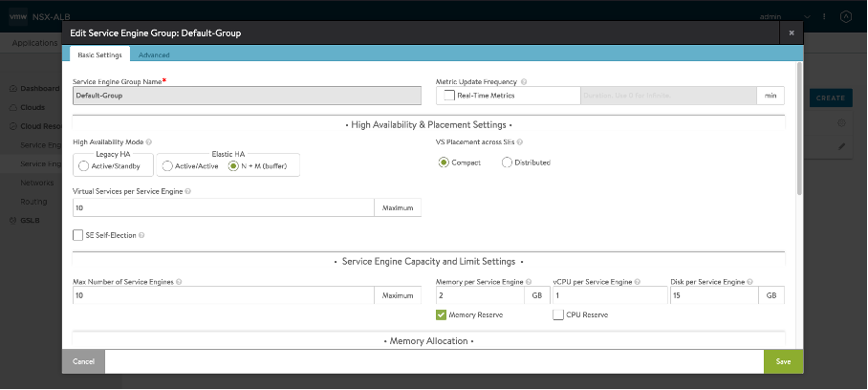Uncheck the Memory Reserve checkbox
This screenshot has width=868, height=390.
[441, 314]
